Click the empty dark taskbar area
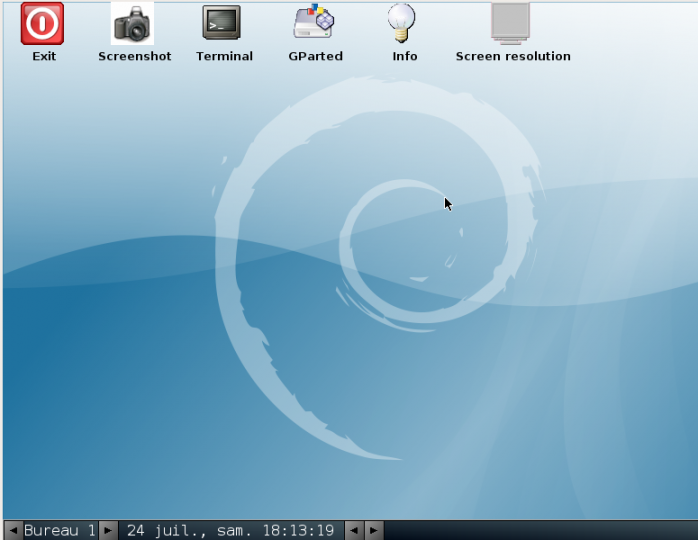Image resolution: width=698 pixels, height=540 pixels. [x=540, y=530]
